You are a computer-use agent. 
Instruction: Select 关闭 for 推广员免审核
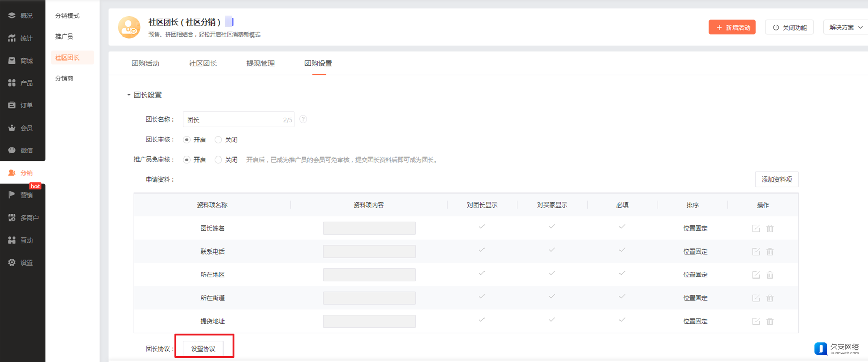coord(218,160)
